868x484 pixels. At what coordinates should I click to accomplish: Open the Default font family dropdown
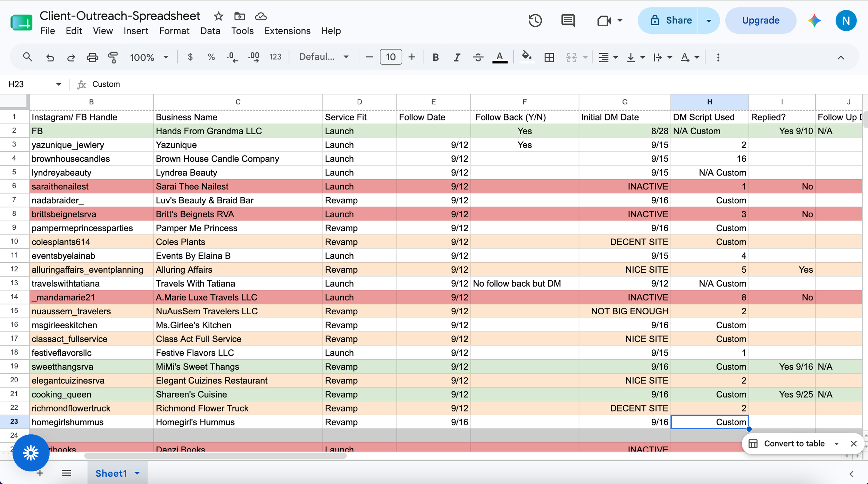[324, 57]
